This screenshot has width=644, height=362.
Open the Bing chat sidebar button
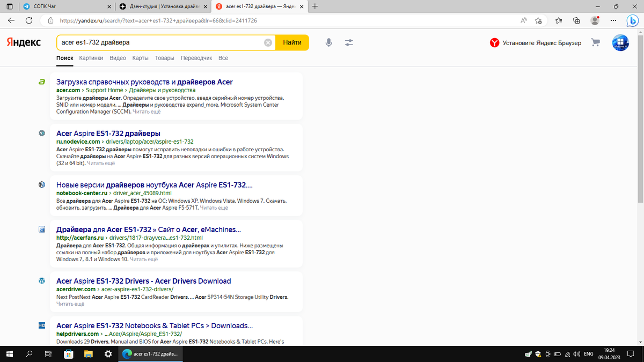pos(633,20)
